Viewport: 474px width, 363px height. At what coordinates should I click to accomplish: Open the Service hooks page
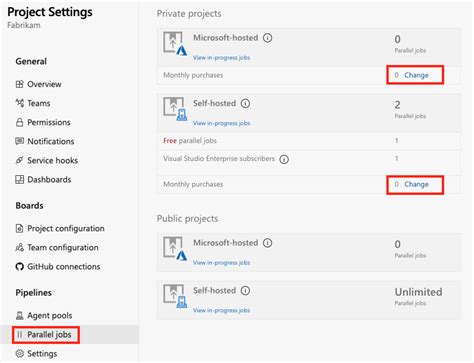(52, 160)
